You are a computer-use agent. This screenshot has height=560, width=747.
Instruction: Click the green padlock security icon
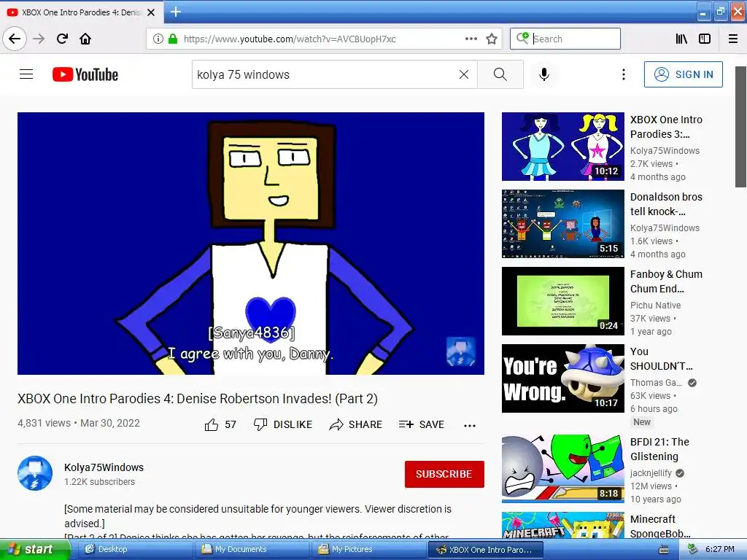tap(172, 39)
